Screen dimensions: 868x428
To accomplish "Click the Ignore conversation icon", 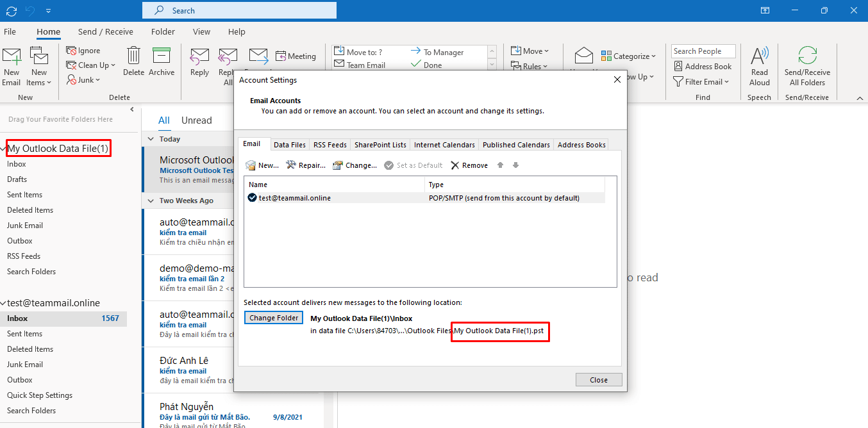I will tap(83, 51).
